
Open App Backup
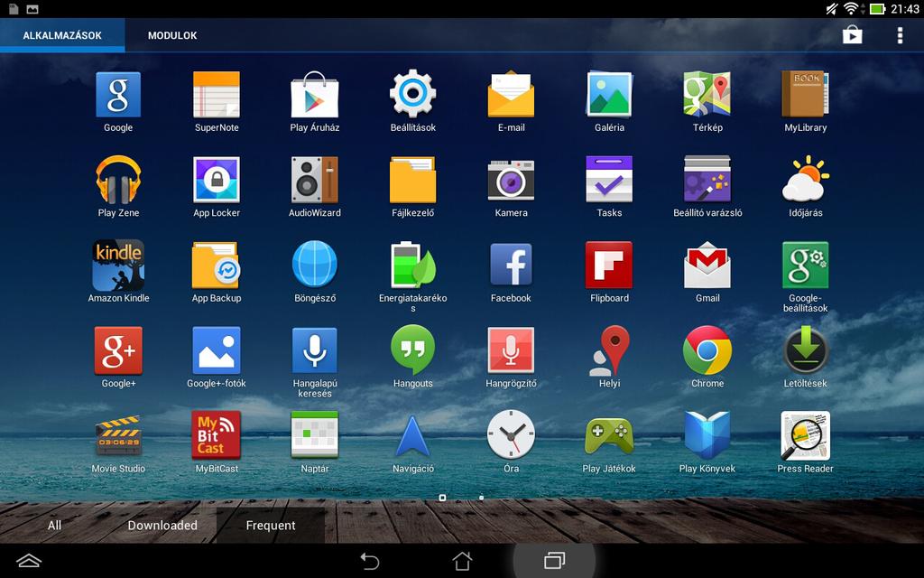[217, 266]
